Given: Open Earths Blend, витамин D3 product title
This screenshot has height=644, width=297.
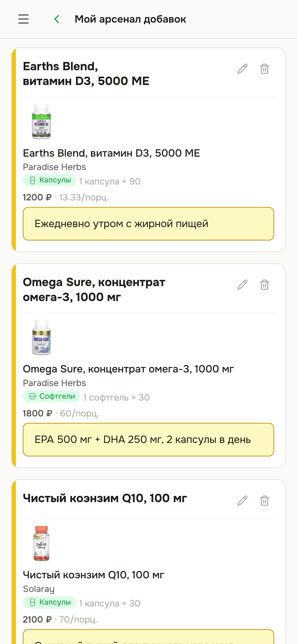Looking at the screenshot, I should point(111,153).
